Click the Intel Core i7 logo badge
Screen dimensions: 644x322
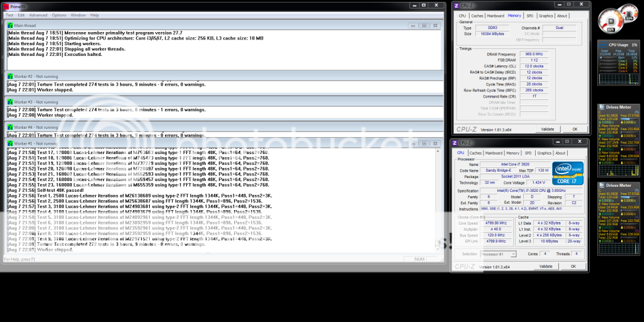pyautogui.click(x=568, y=173)
